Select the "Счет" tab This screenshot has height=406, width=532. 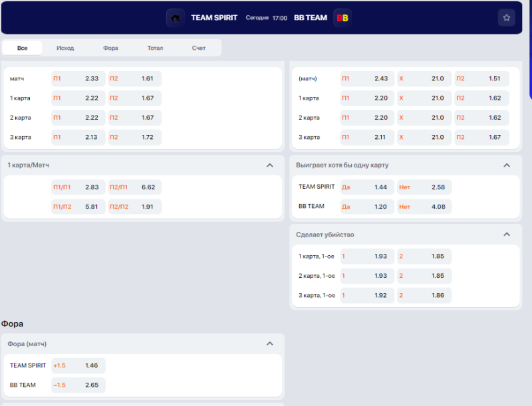coord(199,48)
